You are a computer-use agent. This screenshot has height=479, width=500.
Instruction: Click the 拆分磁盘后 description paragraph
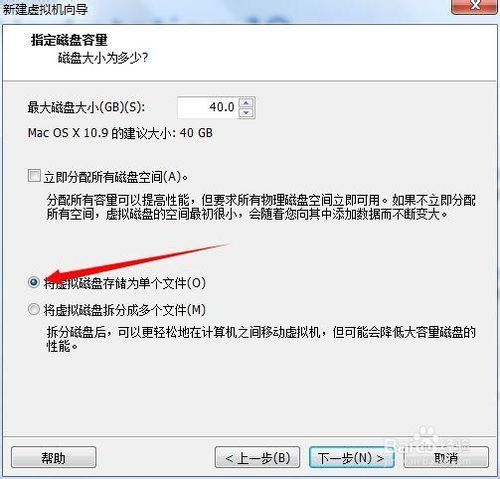[261, 339]
